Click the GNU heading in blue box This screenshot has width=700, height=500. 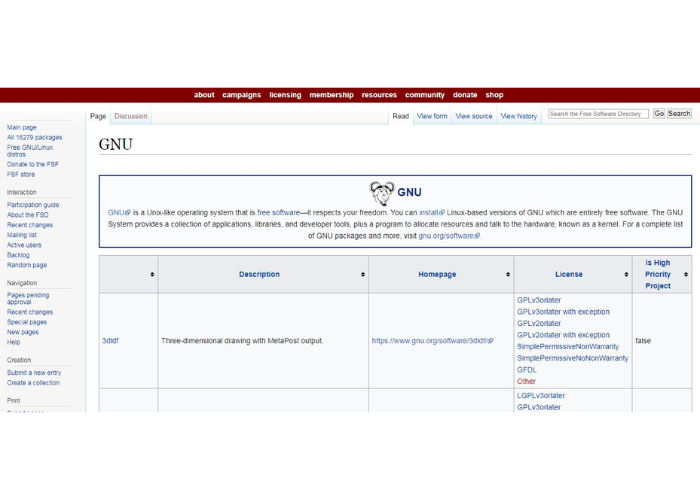pos(409,192)
